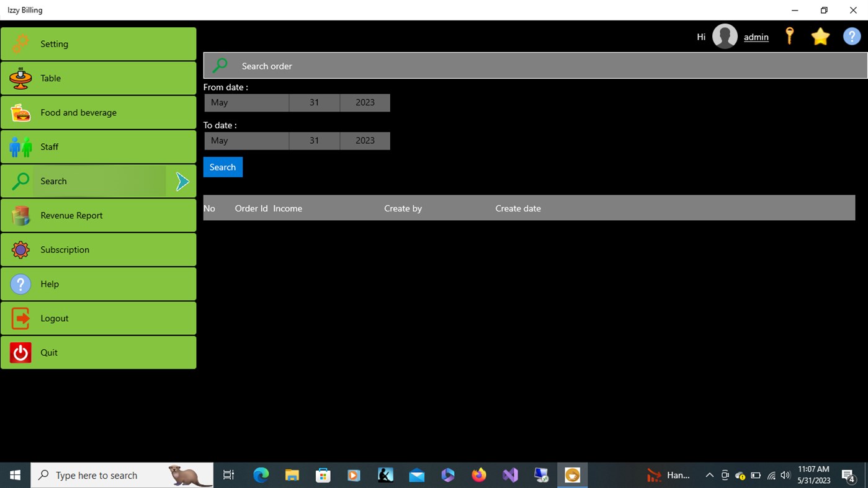Image resolution: width=868 pixels, height=488 pixels.
Task: Click the Revenue Report database icon
Action: click(20, 215)
